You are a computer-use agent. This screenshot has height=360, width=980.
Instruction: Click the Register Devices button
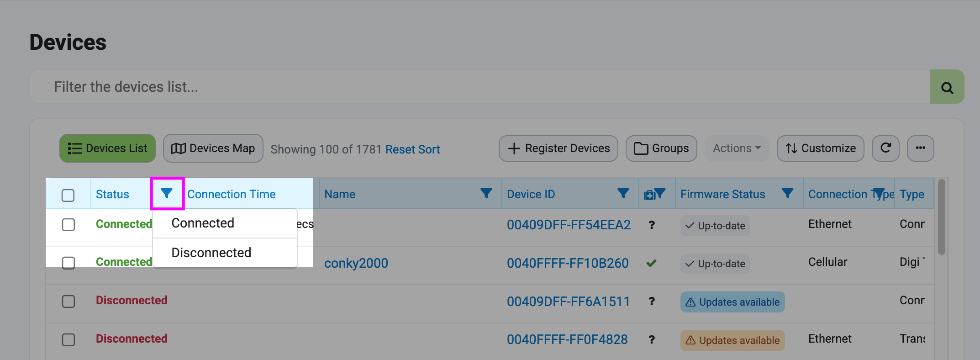(558, 148)
